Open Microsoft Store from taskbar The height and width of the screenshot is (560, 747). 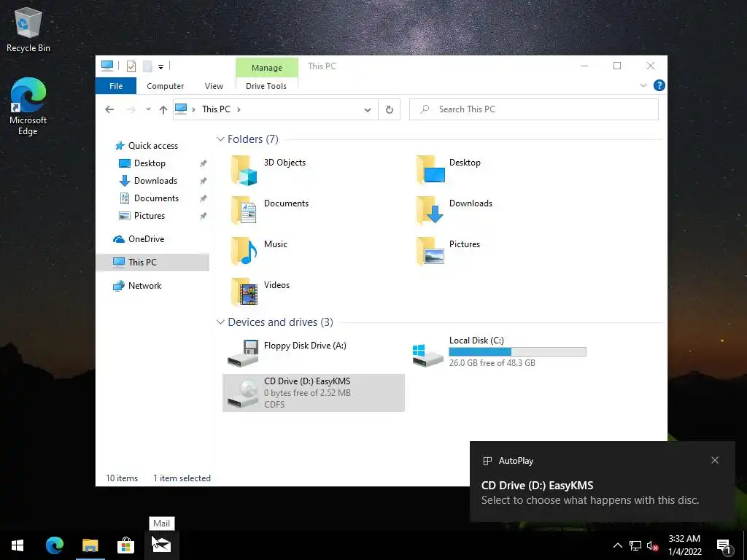[x=125, y=545]
